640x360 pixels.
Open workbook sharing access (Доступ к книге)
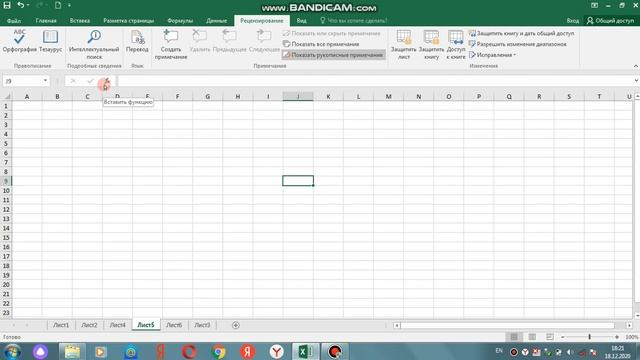coord(456,44)
